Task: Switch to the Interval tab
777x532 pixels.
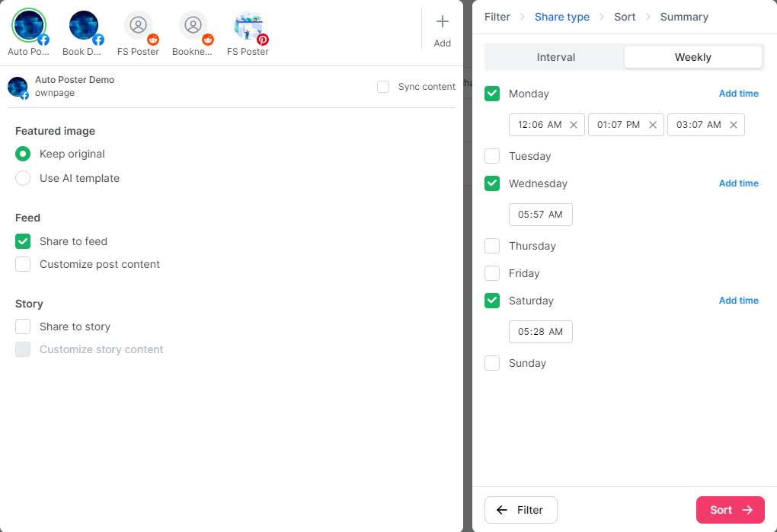Action: (555, 57)
